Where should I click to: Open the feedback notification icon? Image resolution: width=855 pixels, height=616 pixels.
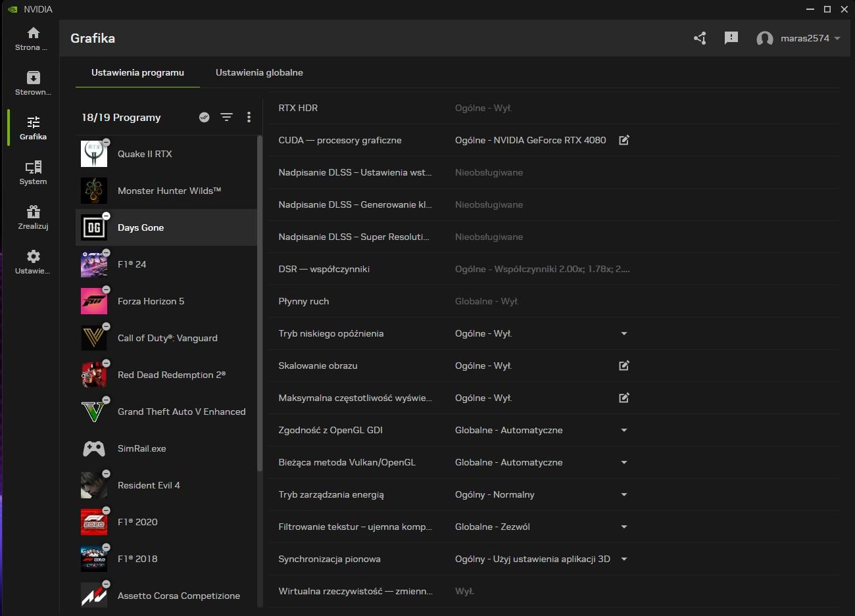click(x=731, y=38)
